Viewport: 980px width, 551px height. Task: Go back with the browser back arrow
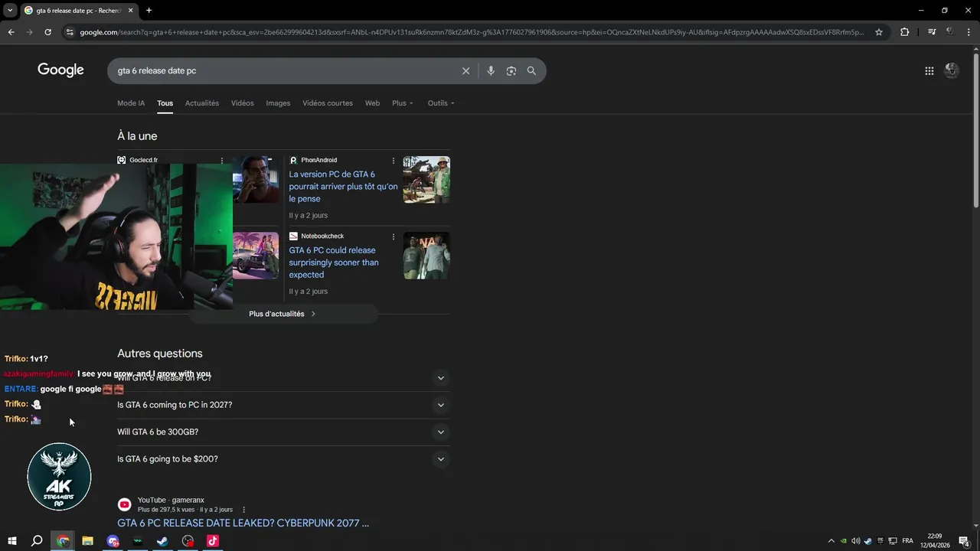pyautogui.click(x=11, y=32)
